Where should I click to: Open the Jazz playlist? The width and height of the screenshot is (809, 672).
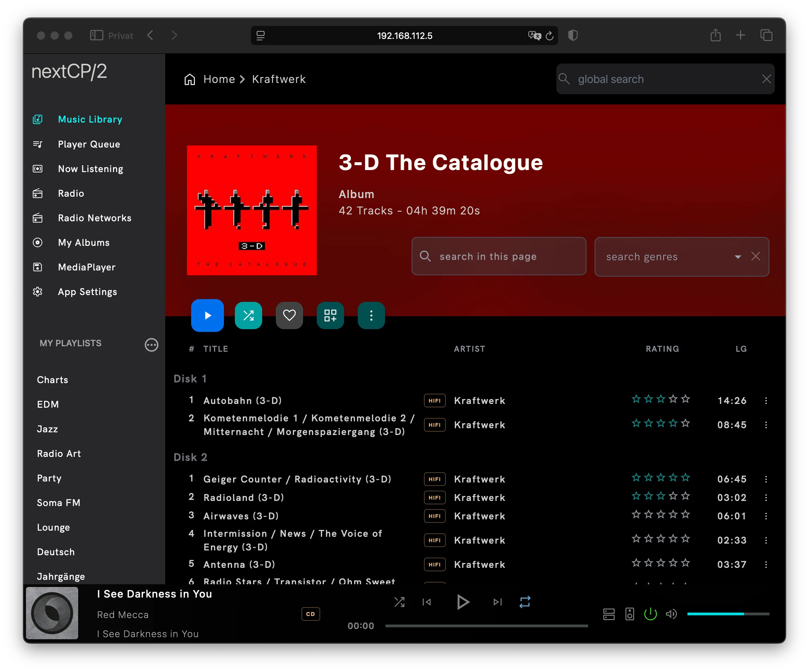(x=47, y=429)
